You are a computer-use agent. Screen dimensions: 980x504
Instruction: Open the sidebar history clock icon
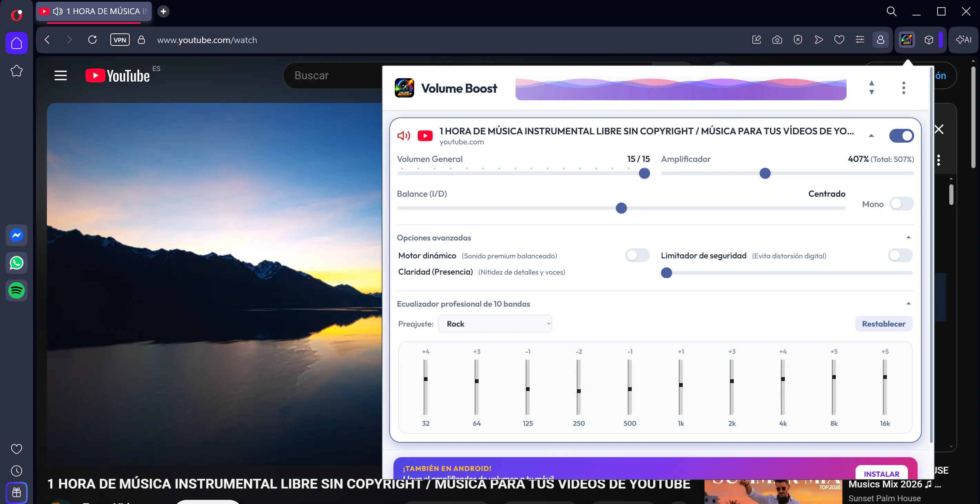(x=16, y=471)
